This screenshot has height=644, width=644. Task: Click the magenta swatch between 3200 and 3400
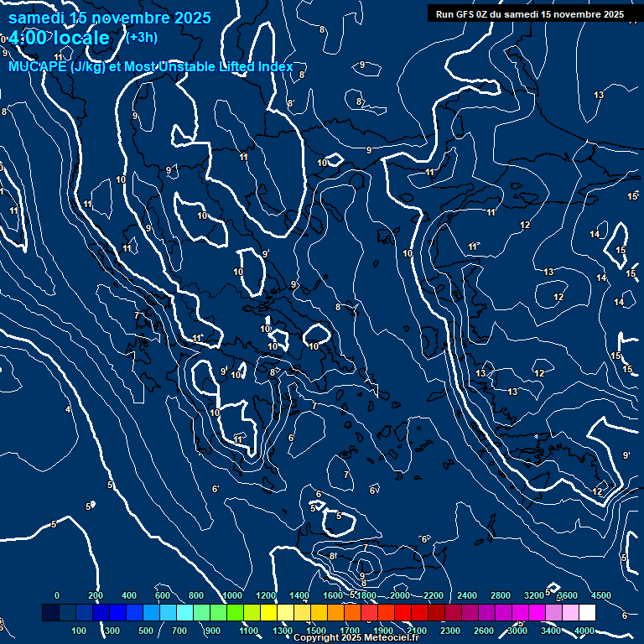click(537, 612)
